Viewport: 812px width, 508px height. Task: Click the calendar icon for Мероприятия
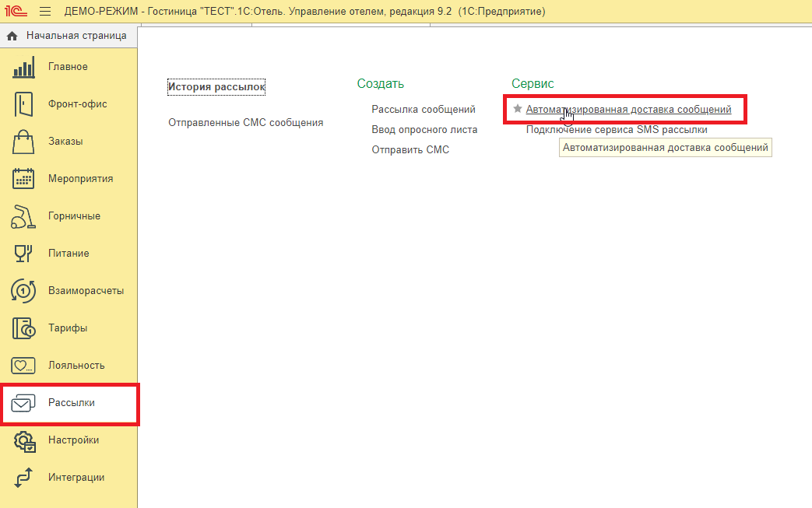click(x=23, y=178)
